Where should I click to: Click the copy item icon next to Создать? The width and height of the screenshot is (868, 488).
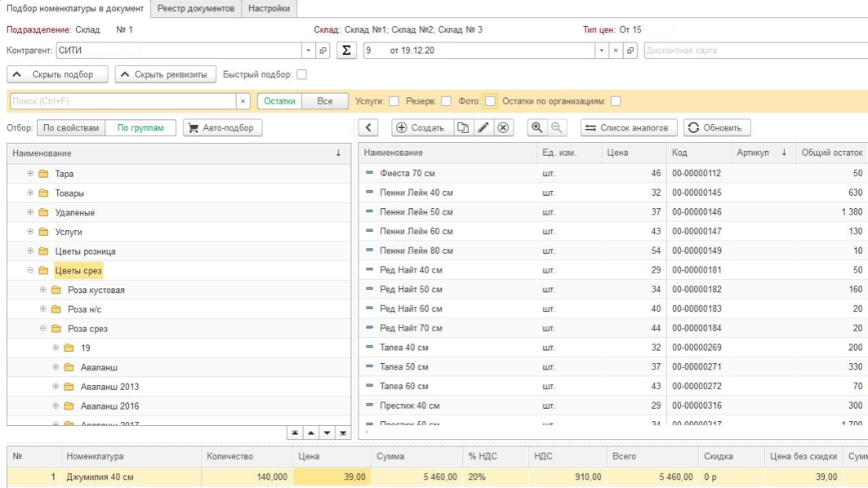click(463, 127)
